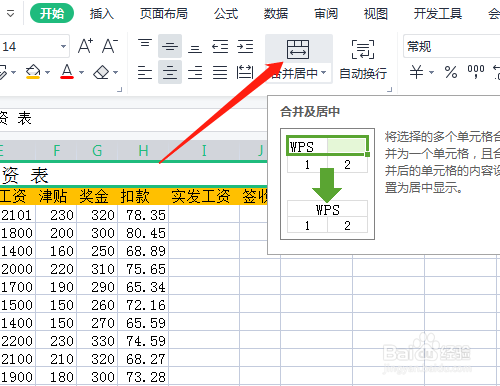The width and height of the screenshot is (500, 386).
Task: Select cell containing 1800
Action: click(17, 233)
